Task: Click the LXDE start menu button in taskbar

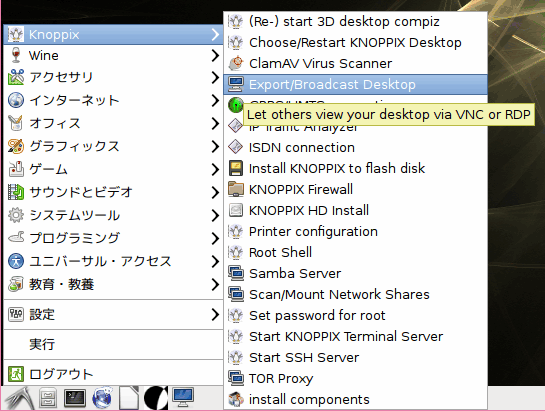Action: [19, 398]
